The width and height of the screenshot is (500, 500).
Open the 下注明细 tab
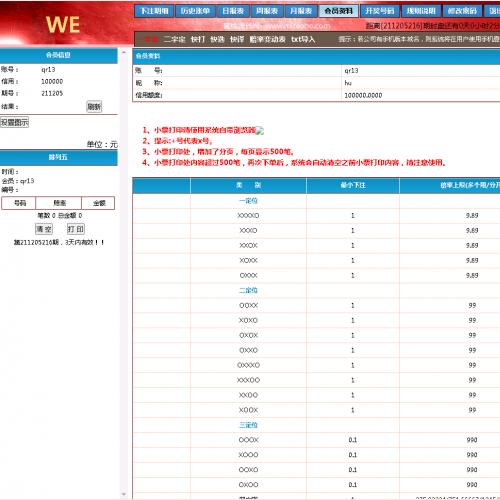[154, 11]
